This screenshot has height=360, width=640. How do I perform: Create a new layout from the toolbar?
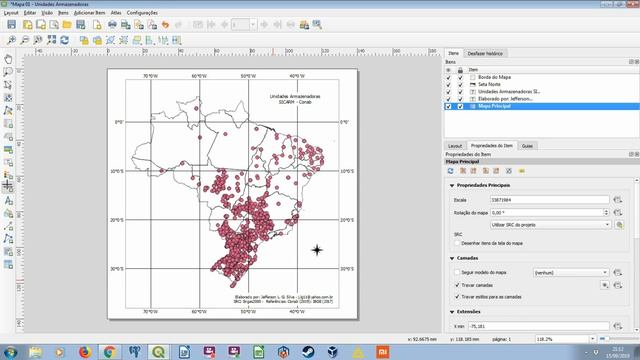pyautogui.click(x=27, y=24)
